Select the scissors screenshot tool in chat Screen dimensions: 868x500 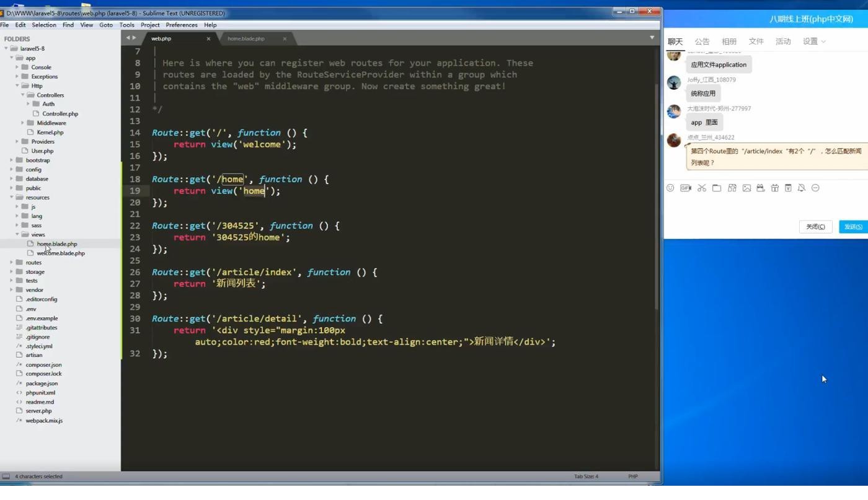pos(702,188)
